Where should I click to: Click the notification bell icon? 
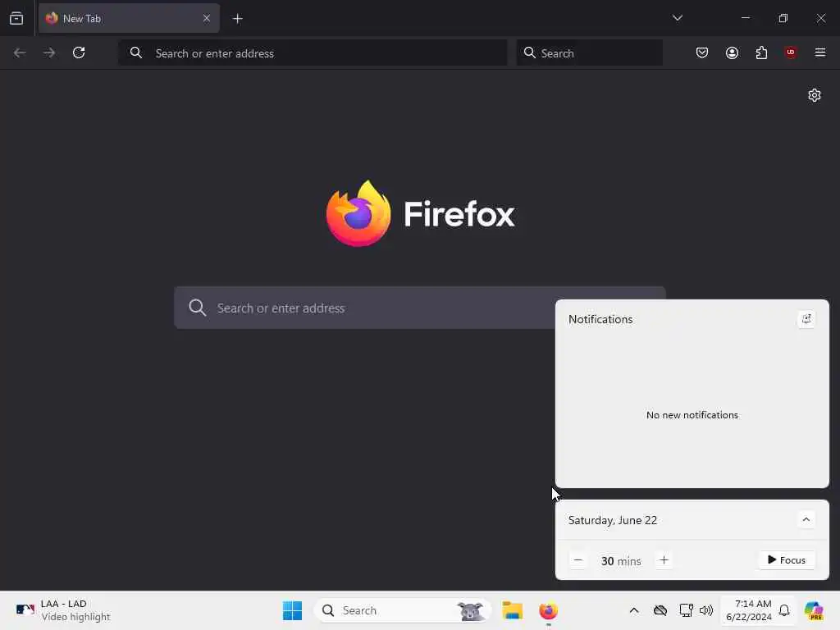click(x=784, y=610)
